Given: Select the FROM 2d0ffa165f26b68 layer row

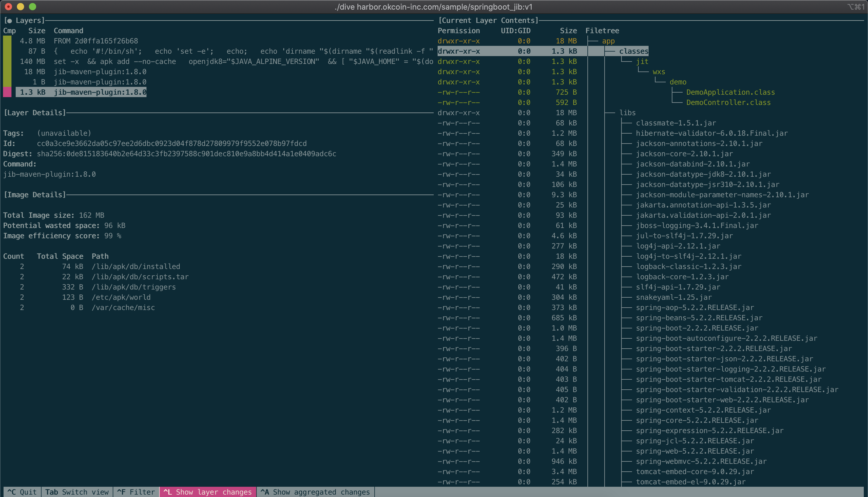Looking at the screenshot, I should click(96, 41).
